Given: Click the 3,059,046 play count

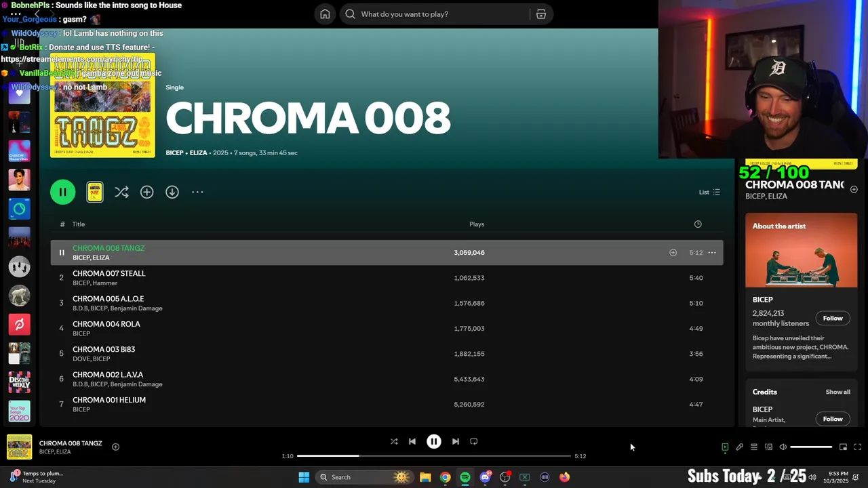Looking at the screenshot, I should click(x=469, y=253).
